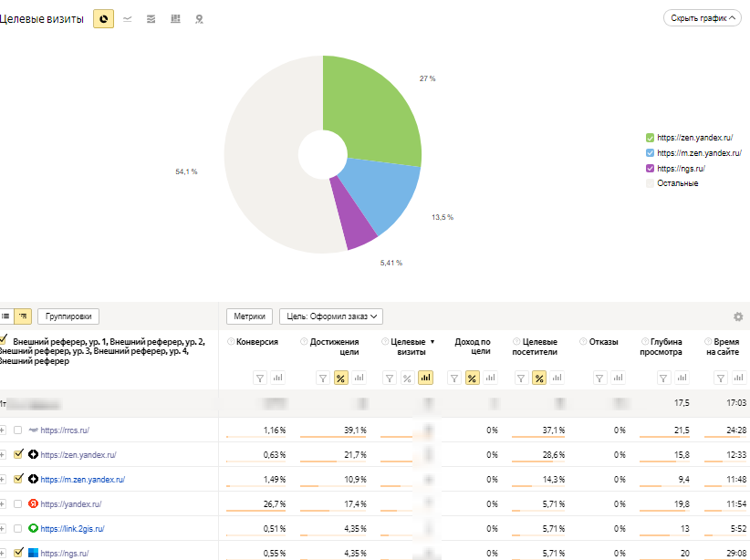Switch to tree list view icon

click(x=23, y=316)
